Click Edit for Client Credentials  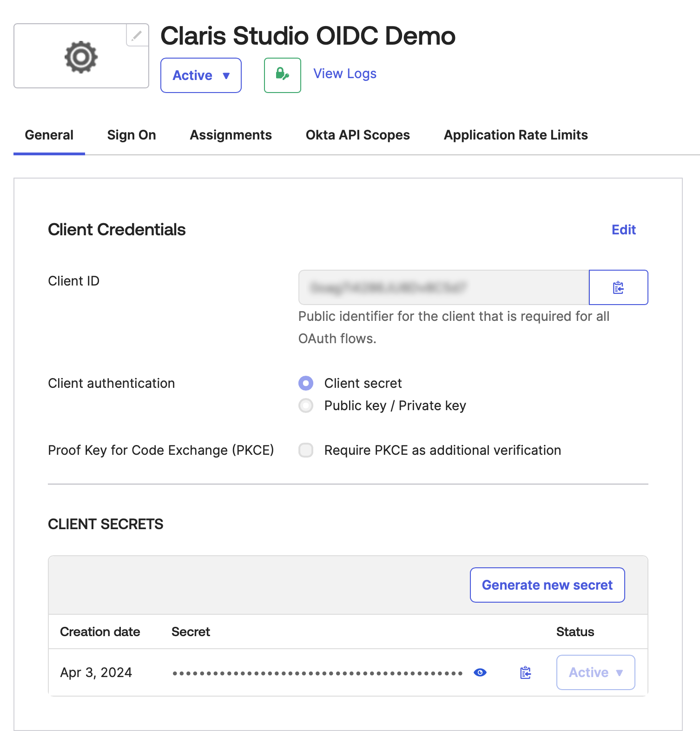623,230
